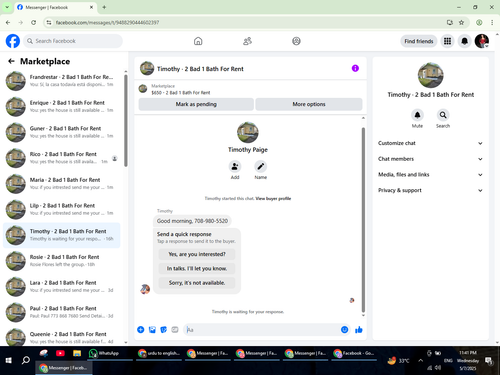500x375 pixels.
Task: Open the View buyer profile link
Action: pos(273,198)
